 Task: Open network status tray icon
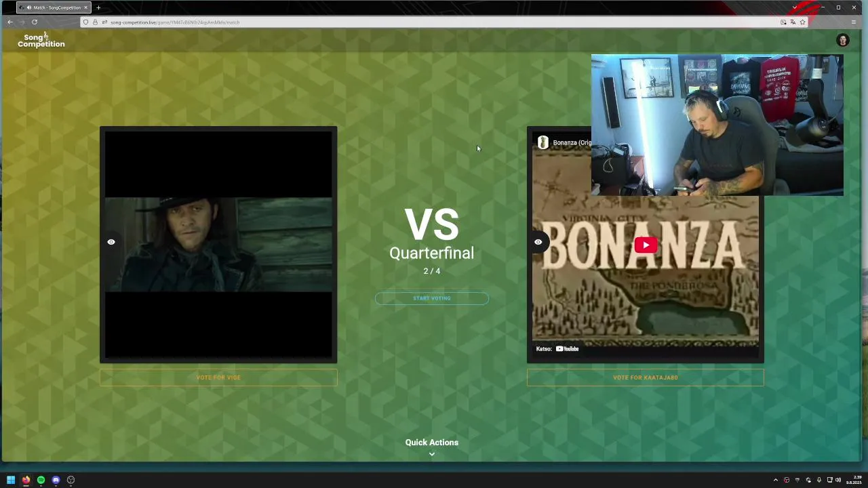pos(829,480)
